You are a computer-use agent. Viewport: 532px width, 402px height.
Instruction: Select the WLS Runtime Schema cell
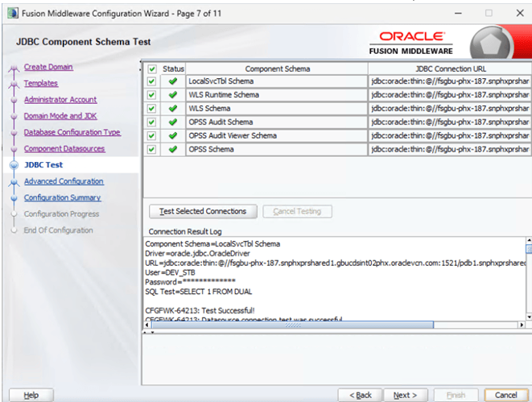tap(277, 95)
